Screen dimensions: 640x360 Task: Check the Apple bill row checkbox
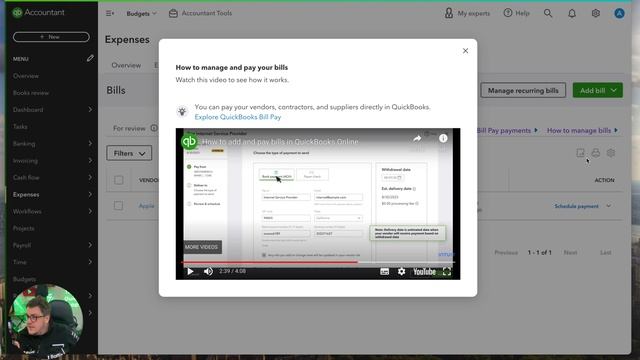(118, 206)
